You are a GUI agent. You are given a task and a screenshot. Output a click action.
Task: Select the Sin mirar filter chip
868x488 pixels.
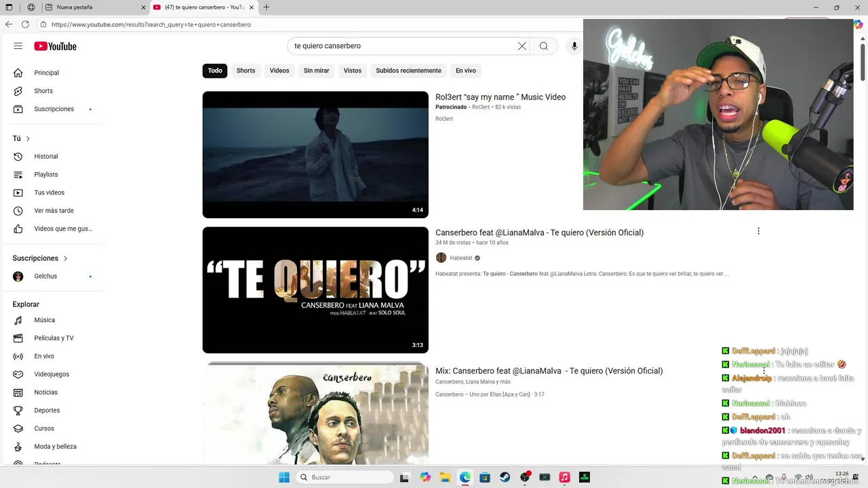click(316, 70)
